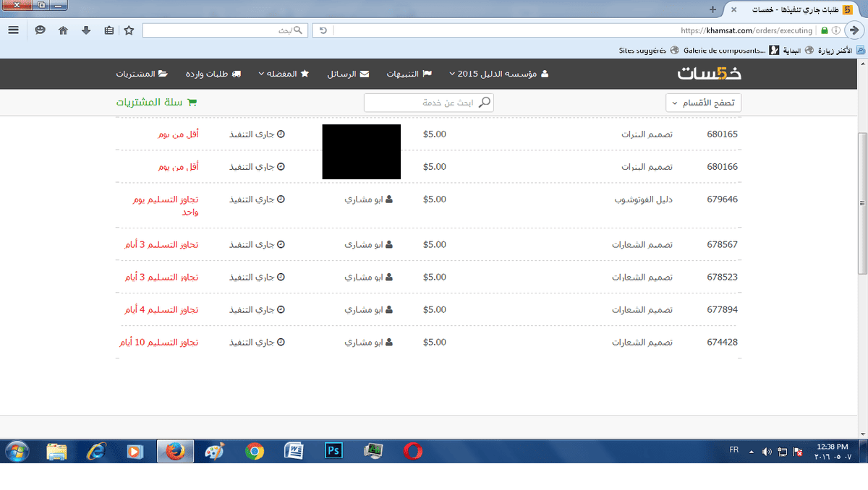Open order number 678567
868x490 pixels.
click(722, 244)
